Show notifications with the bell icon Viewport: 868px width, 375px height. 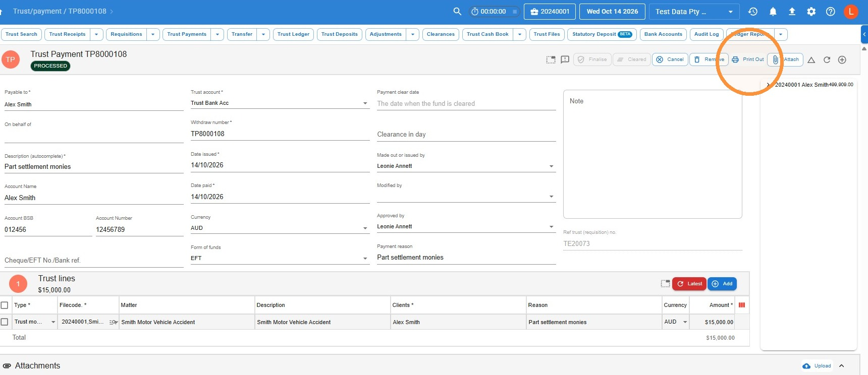click(x=773, y=11)
